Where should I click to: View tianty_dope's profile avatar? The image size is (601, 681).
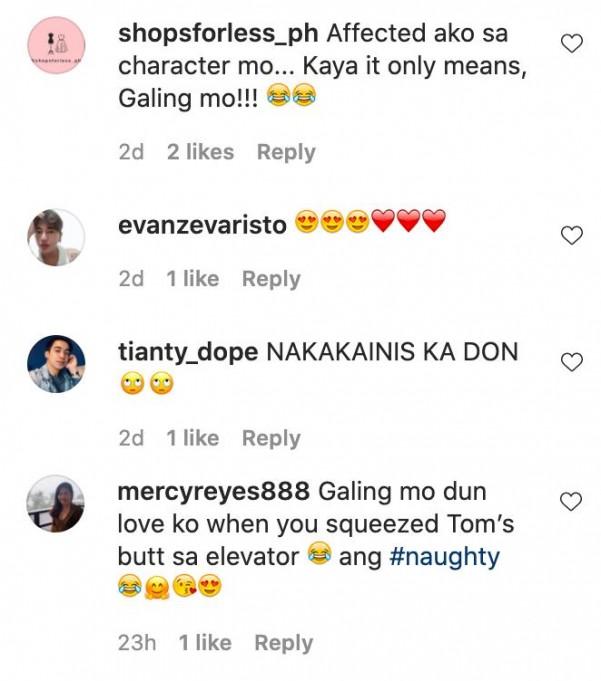pos(54,364)
